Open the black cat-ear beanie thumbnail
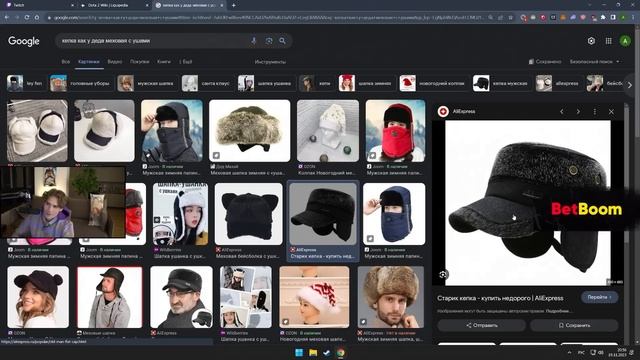 pos(249,214)
